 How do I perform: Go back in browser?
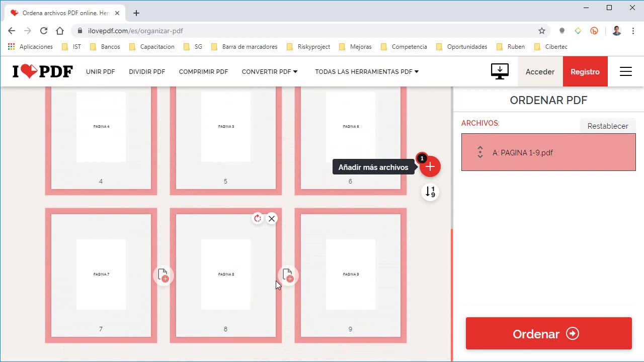pos(12,31)
